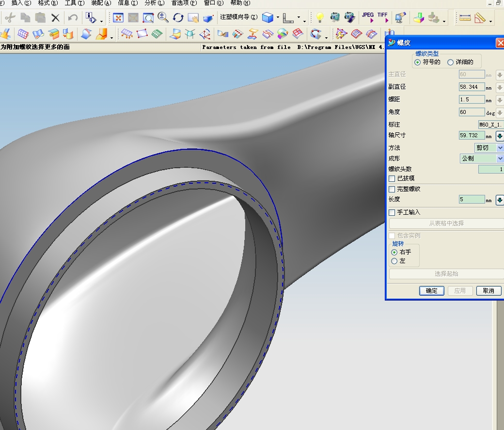Click the Undo arrow icon
Screen dimensions: 504x430
click(x=73, y=17)
